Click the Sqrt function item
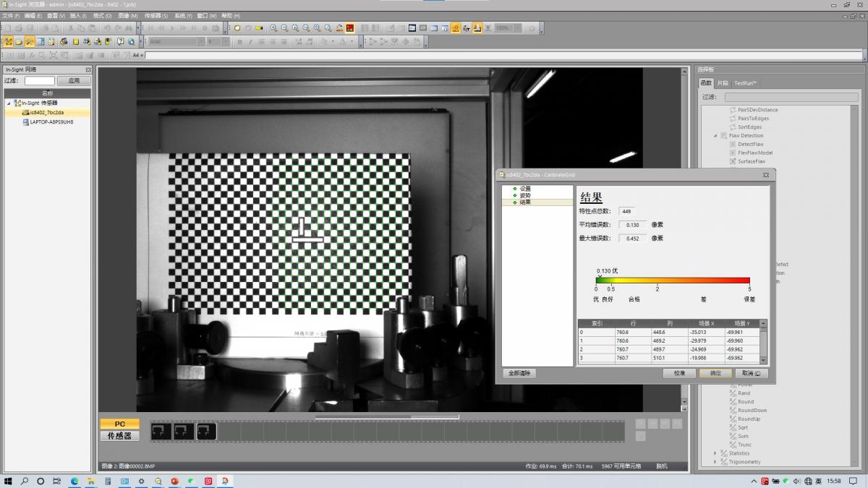Image resolution: width=868 pixels, height=488 pixels. 744,428
